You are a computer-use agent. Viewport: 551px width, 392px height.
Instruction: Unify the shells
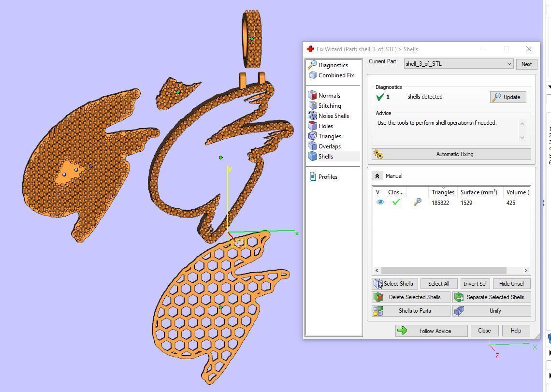click(492, 311)
